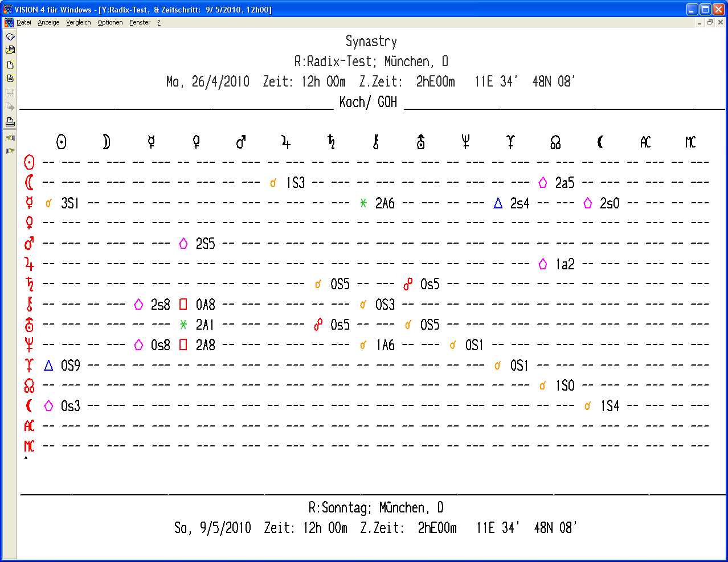Open the Vergleich menu
Image resolution: width=728 pixels, height=562 pixels.
(x=78, y=23)
